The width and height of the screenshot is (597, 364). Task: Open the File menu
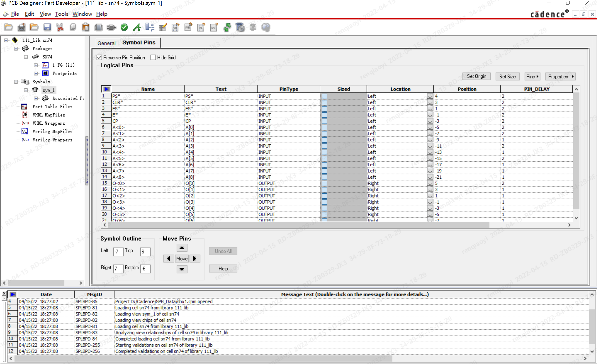point(15,14)
